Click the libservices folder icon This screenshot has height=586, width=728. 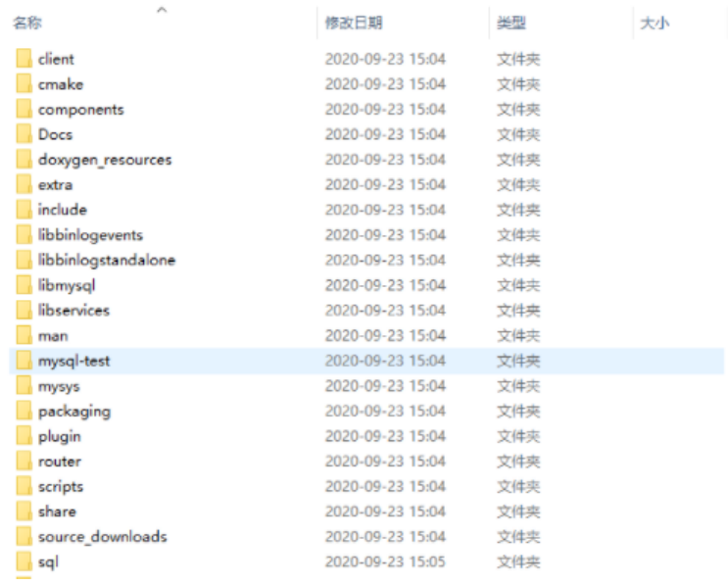pos(24,310)
